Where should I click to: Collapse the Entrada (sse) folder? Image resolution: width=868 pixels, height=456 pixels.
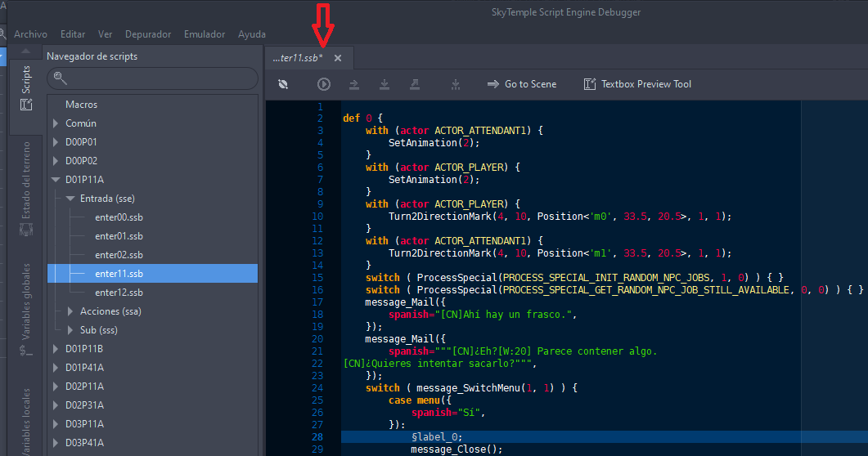click(70, 199)
